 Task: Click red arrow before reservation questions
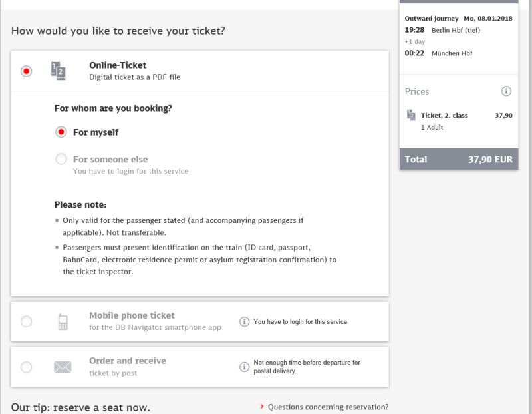click(261, 407)
